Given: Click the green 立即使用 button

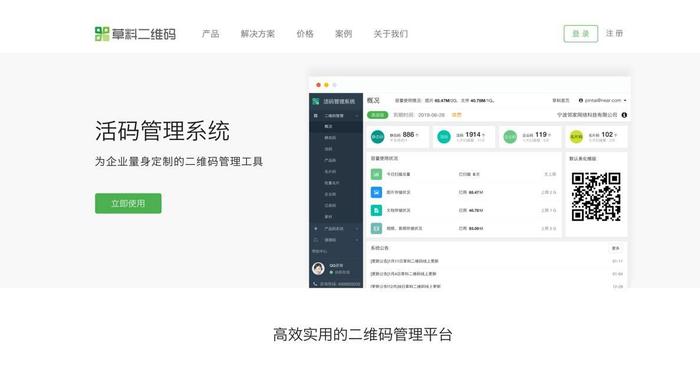Looking at the screenshot, I should click(x=128, y=204).
